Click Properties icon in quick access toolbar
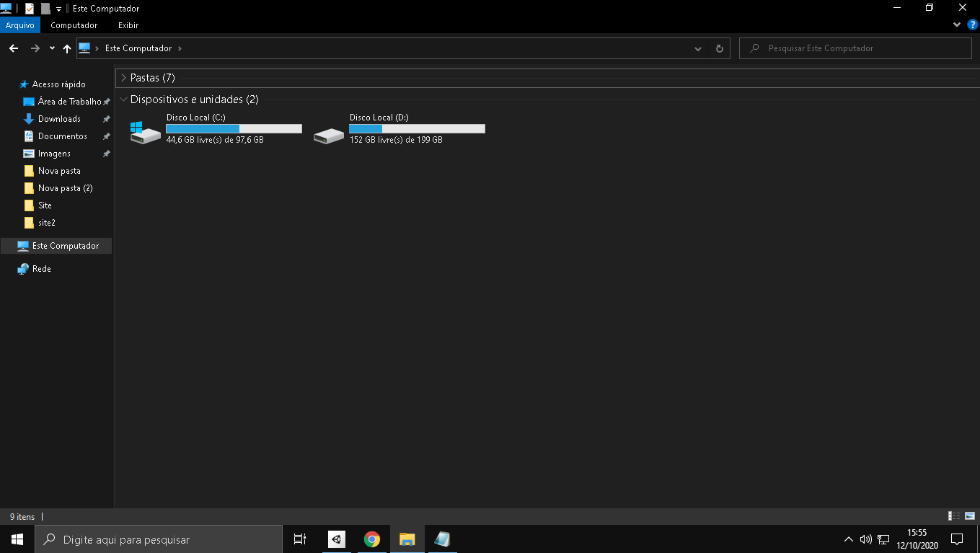This screenshot has height=553, width=980. coord(30,9)
